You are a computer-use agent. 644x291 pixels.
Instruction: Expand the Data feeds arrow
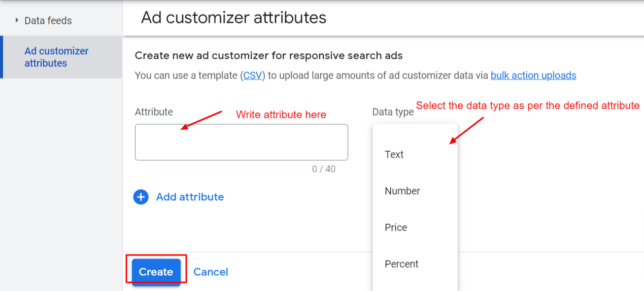pos(17,21)
